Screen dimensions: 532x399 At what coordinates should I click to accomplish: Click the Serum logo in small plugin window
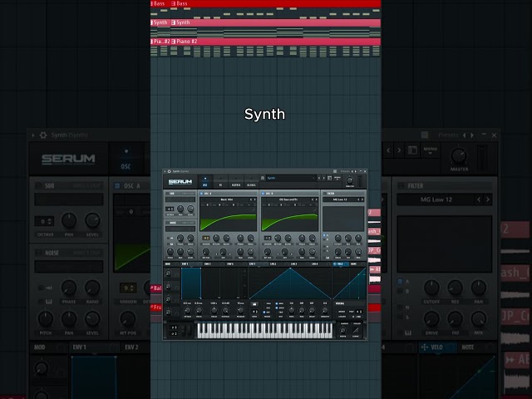coord(180,182)
